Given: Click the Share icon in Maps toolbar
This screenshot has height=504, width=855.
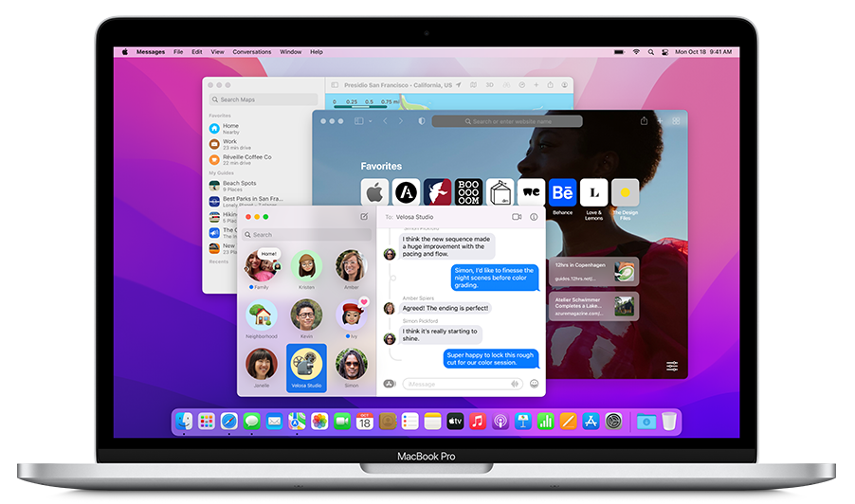Looking at the screenshot, I should click(550, 85).
